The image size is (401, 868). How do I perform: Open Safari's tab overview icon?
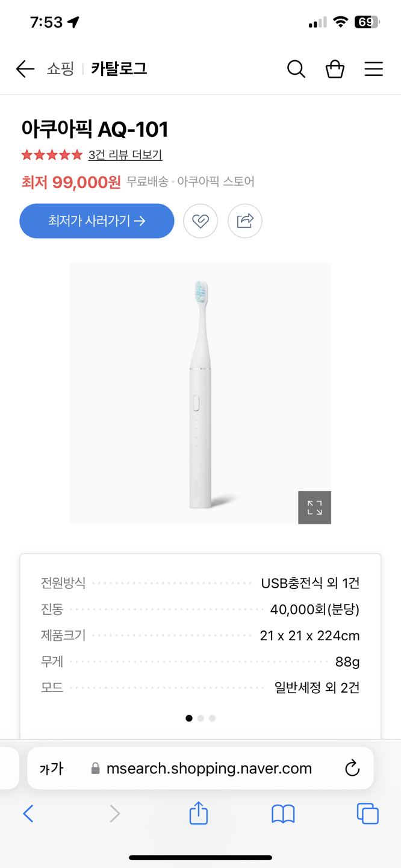(x=367, y=813)
